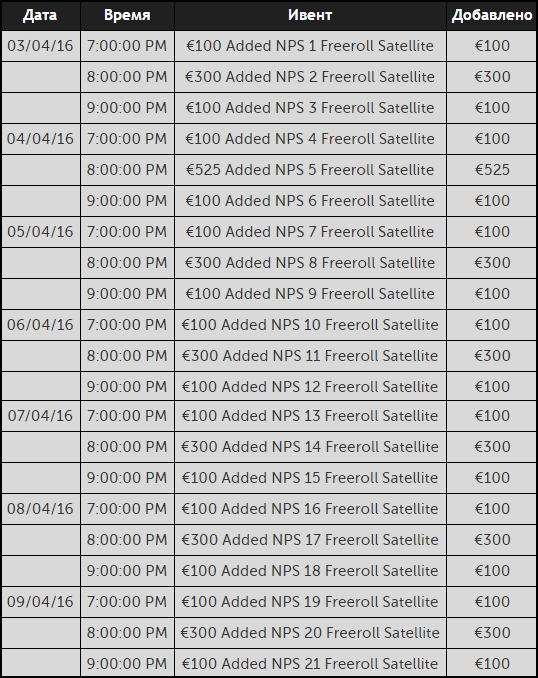Click the €525 added amount cell

[x=492, y=170]
